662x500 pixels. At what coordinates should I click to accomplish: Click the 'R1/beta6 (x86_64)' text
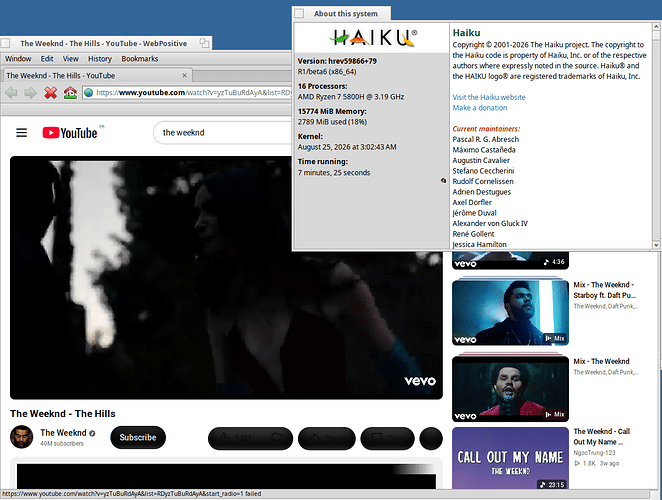point(327,71)
